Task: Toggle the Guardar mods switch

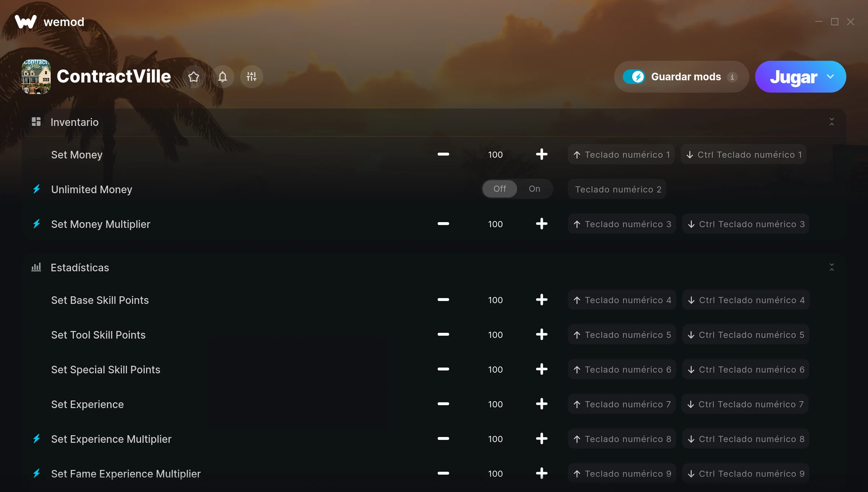Action: pyautogui.click(x=634, y=77)
